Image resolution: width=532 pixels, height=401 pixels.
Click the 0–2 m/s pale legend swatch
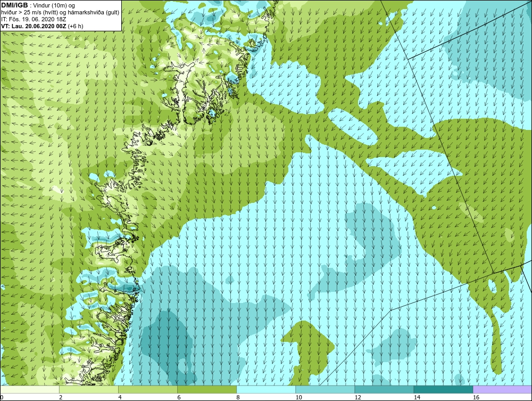[x=30, y=389]
